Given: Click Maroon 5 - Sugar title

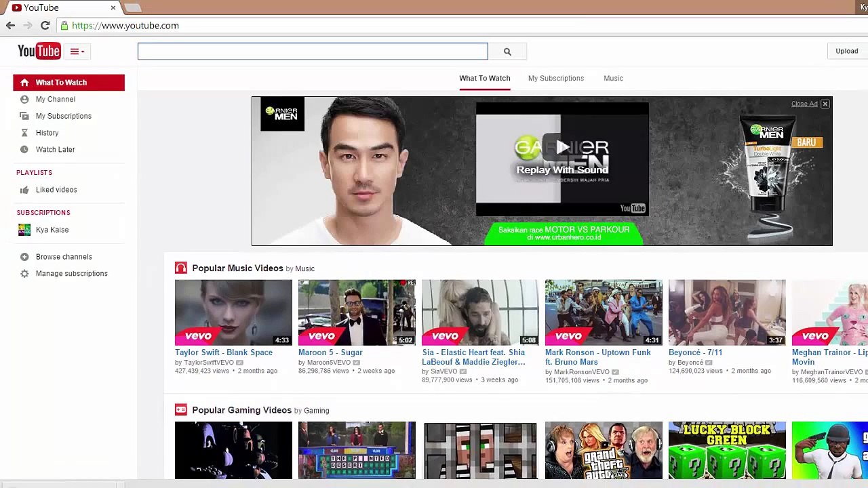Looking at the screenshot, I should click(330, 352).
